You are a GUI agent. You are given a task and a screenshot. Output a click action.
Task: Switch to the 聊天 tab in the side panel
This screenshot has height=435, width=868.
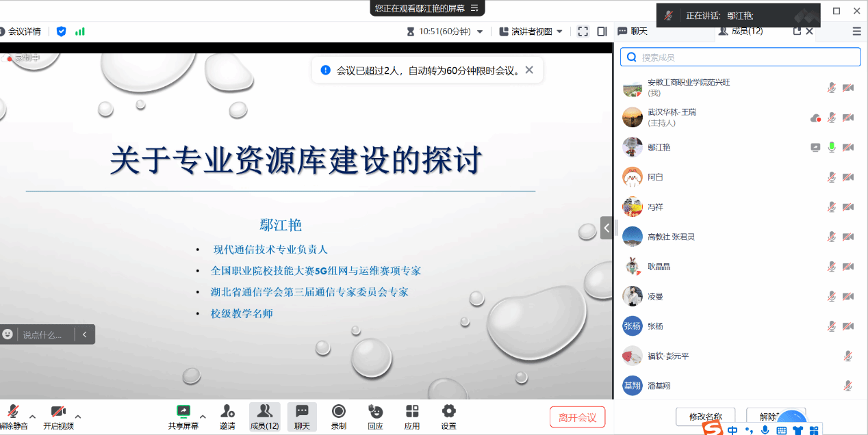tap(633, 31)
